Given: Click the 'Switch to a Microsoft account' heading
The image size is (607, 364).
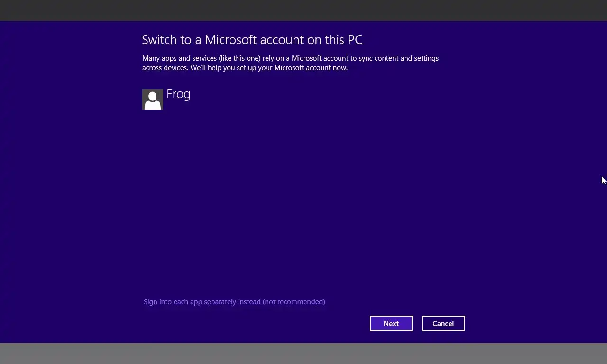Looking at the screenshot, I should pos(252,40).
